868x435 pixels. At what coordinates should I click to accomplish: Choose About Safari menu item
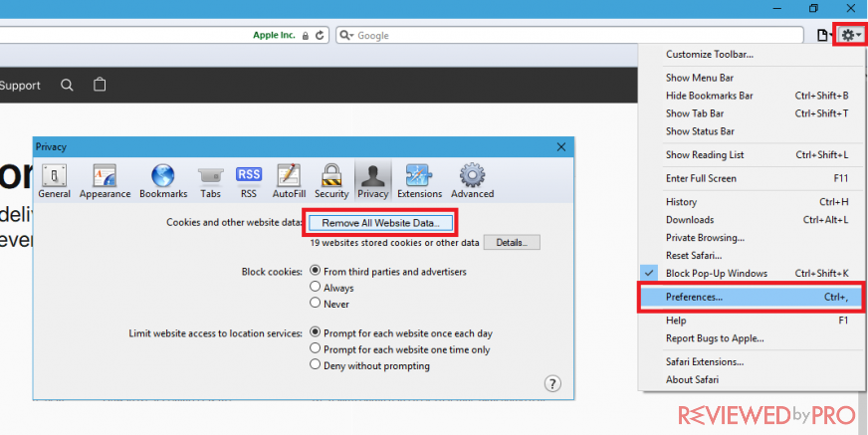pos(752,379)
